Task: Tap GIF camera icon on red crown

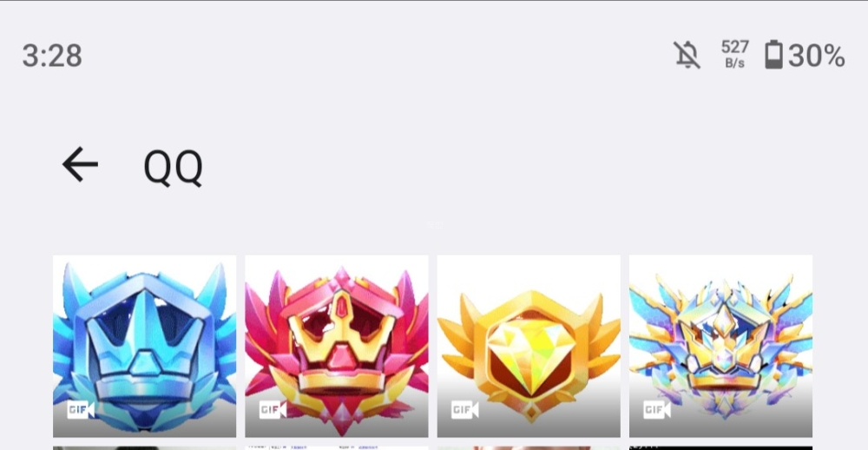Action: coord(273,410)
